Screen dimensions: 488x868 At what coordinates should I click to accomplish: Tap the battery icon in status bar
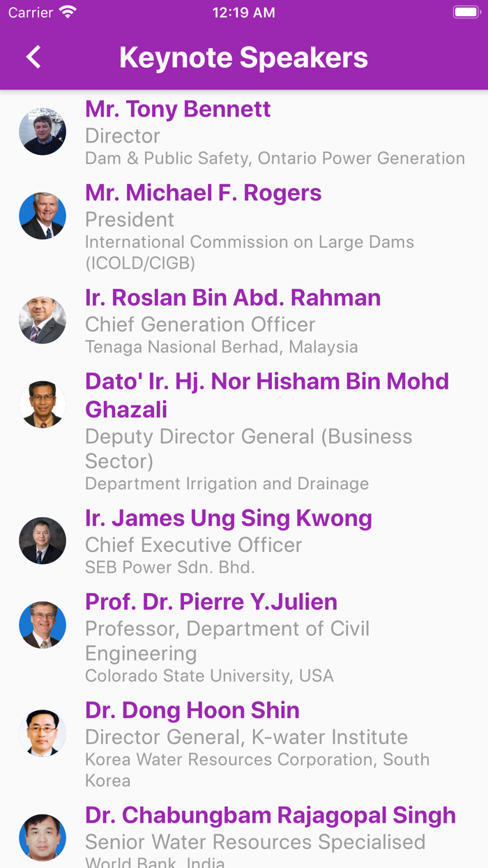465,13
